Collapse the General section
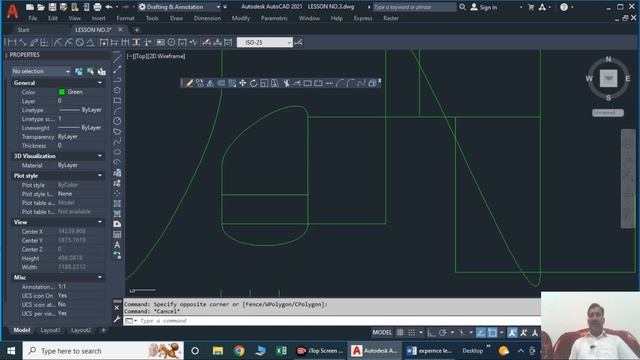Image resolution: width=640 pixels, height=360 pixels. click(100, 83)
